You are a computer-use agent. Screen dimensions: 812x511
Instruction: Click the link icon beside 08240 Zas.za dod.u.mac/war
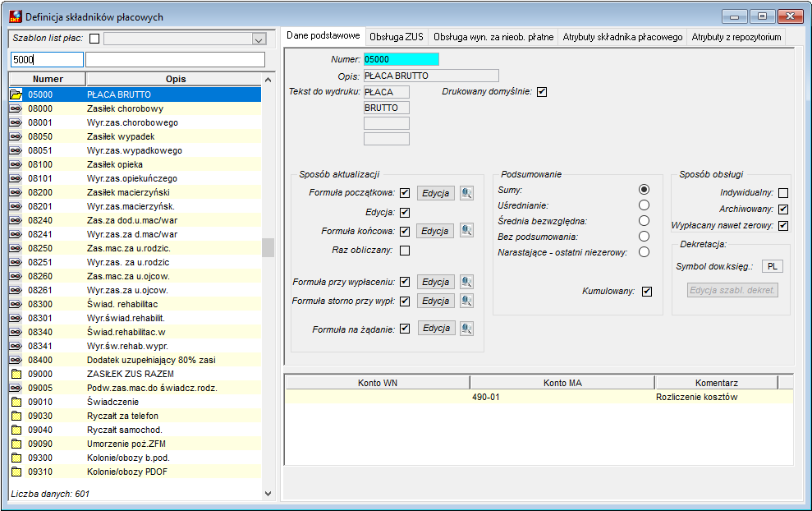tap(16, 221)
